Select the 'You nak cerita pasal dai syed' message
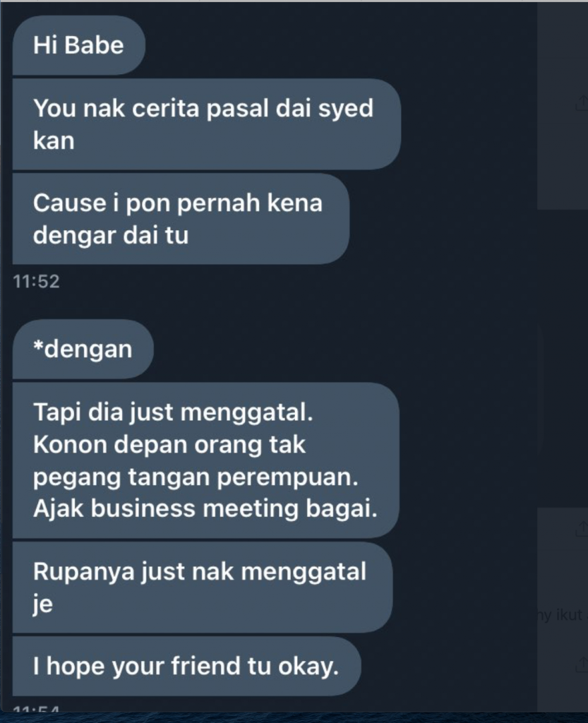This screenshot has width=588, height=723. 206,124
